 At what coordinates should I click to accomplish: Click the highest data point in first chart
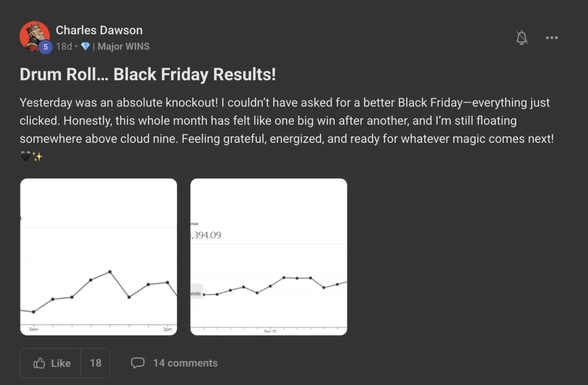110,271
